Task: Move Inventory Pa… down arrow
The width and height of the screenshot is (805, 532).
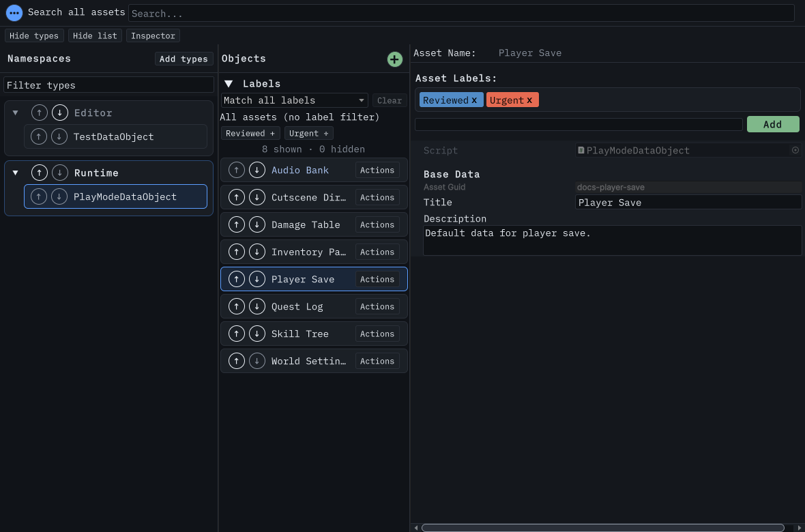Action: tap(257, 252)
